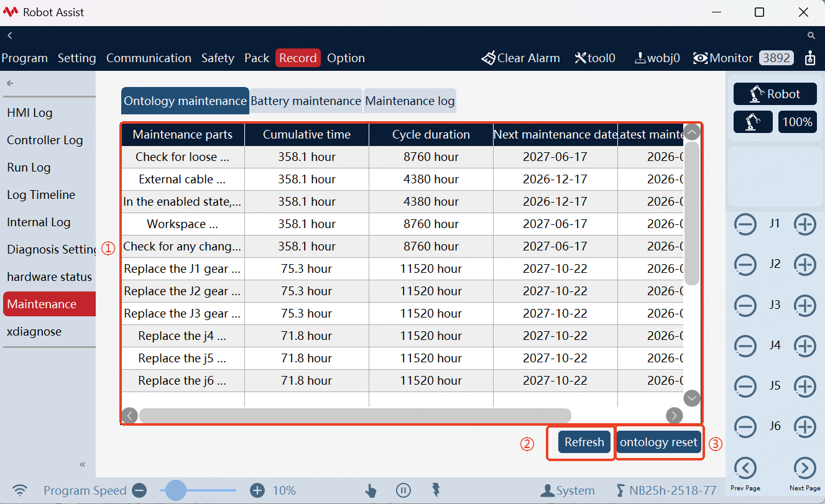Open the Option menu
This screenshot has height=504, width=825.
[346, 58]
